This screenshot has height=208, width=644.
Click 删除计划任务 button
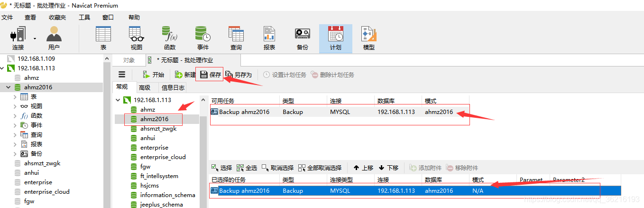(332, 75)
